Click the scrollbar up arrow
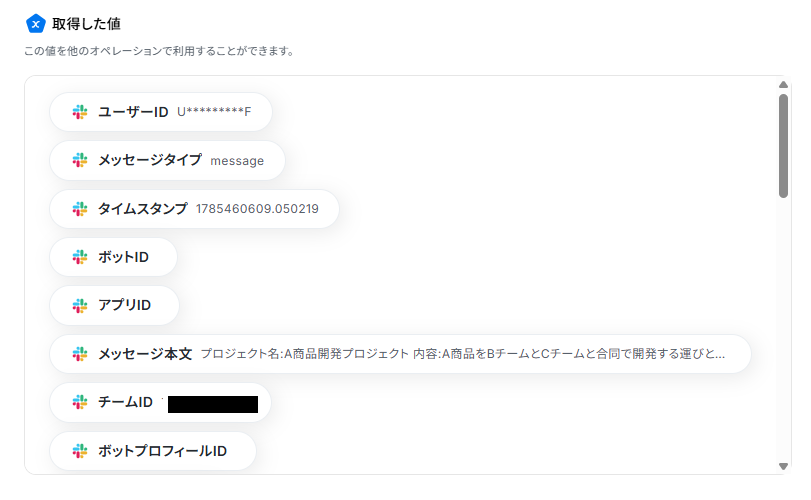The width and height of the screenshot is (811, 500). click(x=784, y=84)
